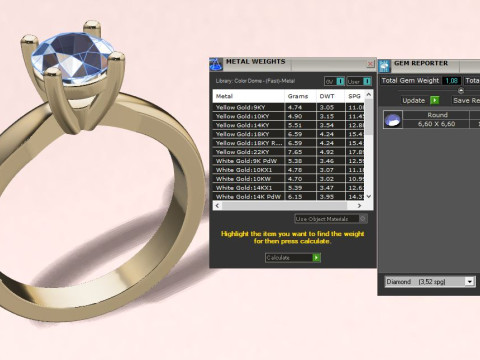This screenshot has width=480, height=360.
Task: Select the Yellow Gold:9KY row
Action: click(x=289, y=107)
